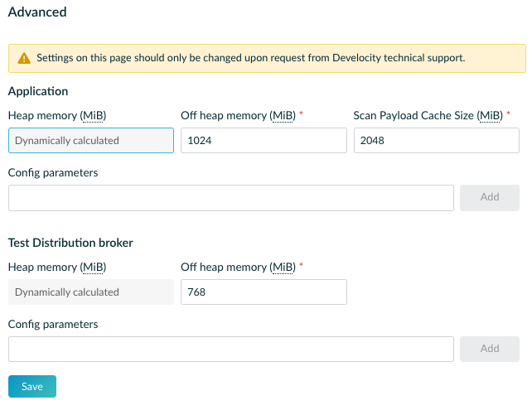
Task: Click Application's Heap memory (MiB) label
Action: 57,116
